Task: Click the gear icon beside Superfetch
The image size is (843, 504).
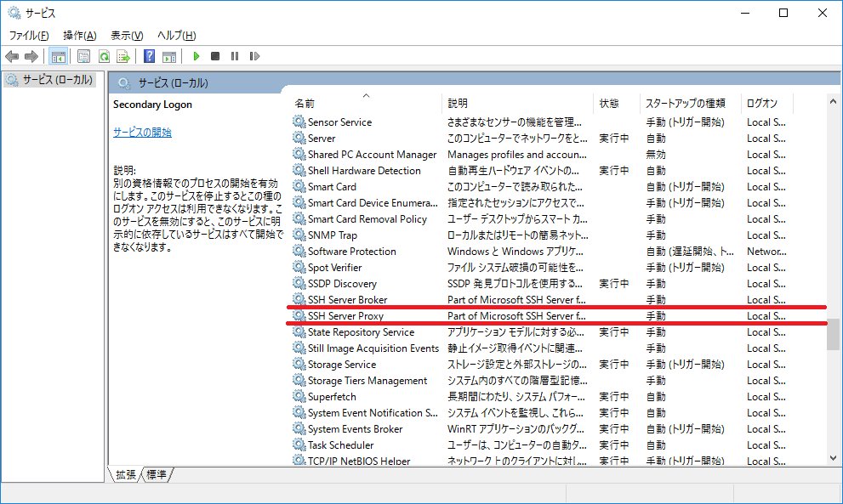Action: pos(299,396)
